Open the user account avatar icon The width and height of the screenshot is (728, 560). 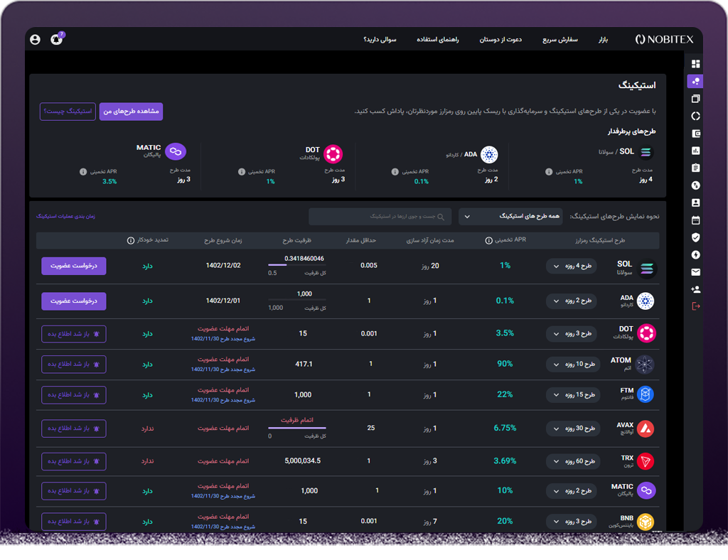[x=35, y=39]
